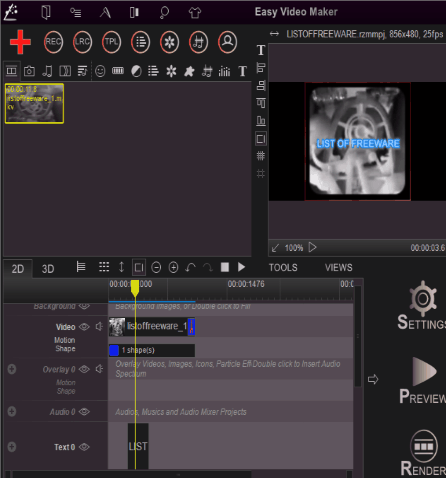Toggle visibility of Overlay 0 track
The image size is (446, 478).
84,369
